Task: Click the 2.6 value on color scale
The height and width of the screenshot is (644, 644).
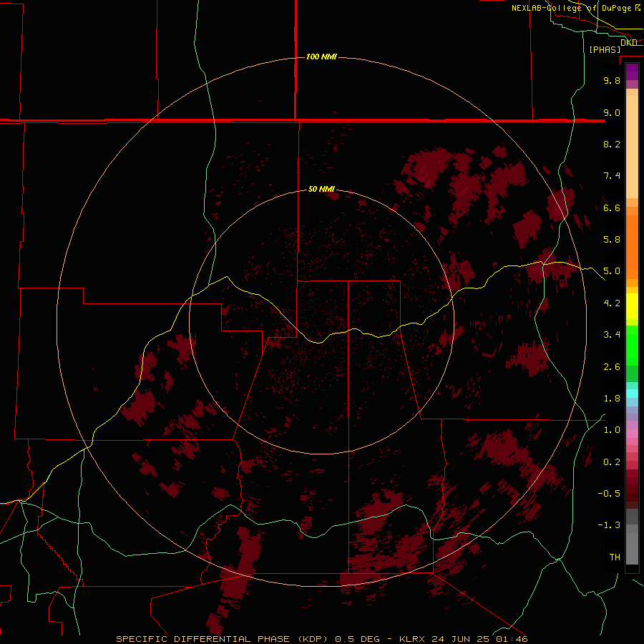Action: tap(612, 367)
